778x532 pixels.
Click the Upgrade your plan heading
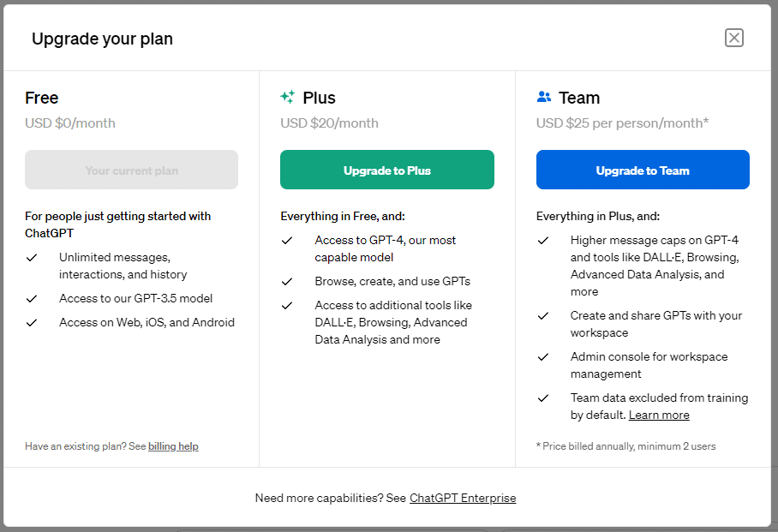tap(102, 39)
